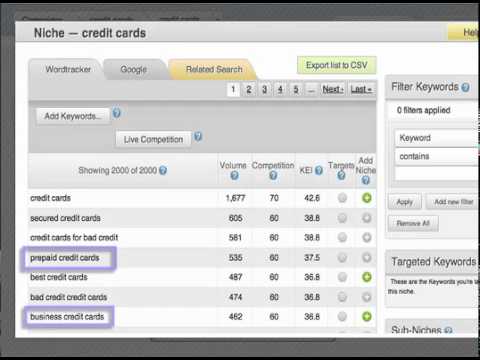The height and width of the screenshot is (360, 480).
Task: Click the Live Competition button
Action: point(153,139)
